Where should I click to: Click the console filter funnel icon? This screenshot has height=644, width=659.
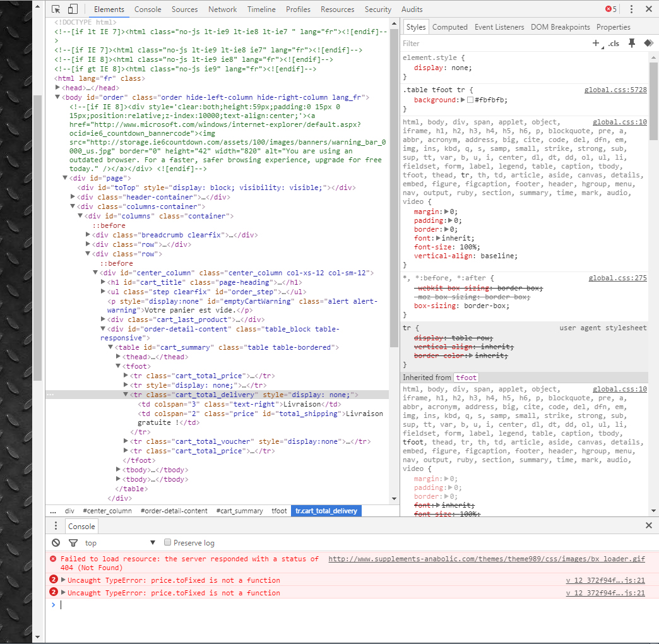(73, 543)
